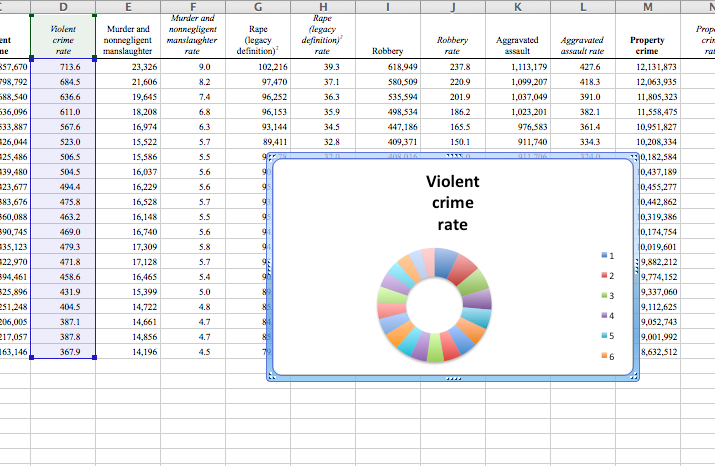Click the "Violent crime rate" chart title
Viewport: 715px width, 466px height.
(x=452, y=203)
